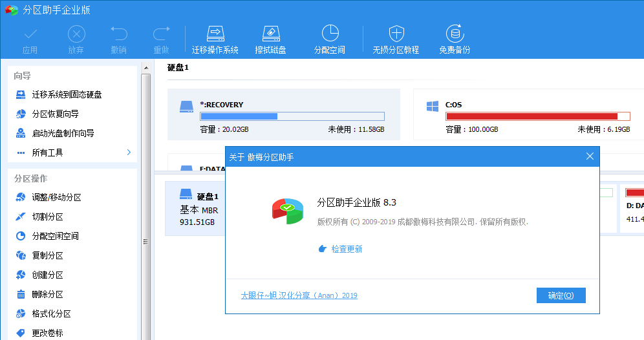This screenshot has width=644, height=340.
Task: Click the AOMEI app logo in About dialog
Action: click(288, 211)
